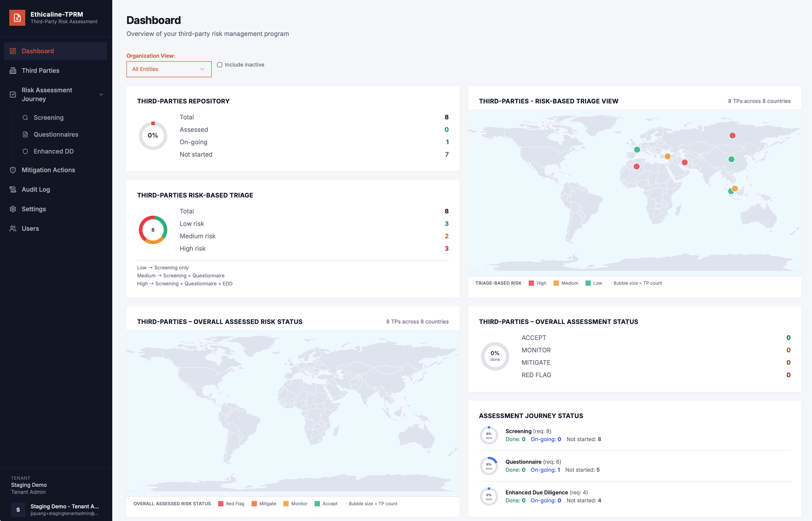Open the Dashboard menu item
812x521 pixels.
[55, 51]
